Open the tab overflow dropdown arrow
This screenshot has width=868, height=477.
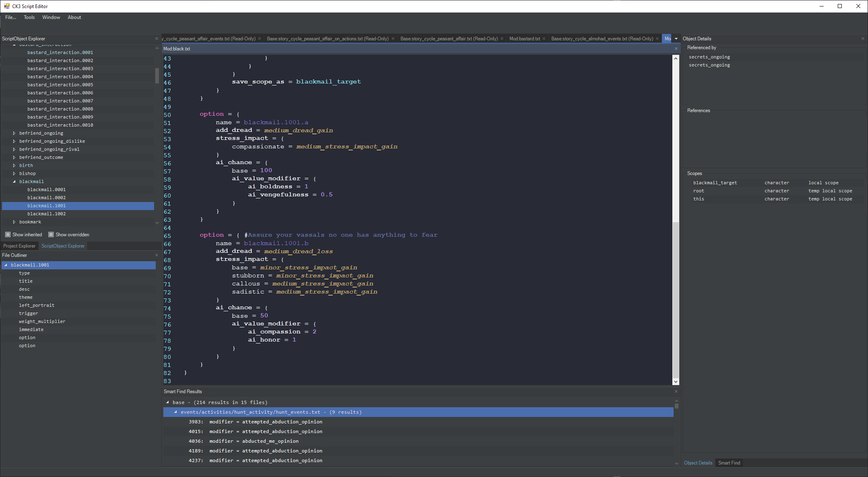point(676,38)
